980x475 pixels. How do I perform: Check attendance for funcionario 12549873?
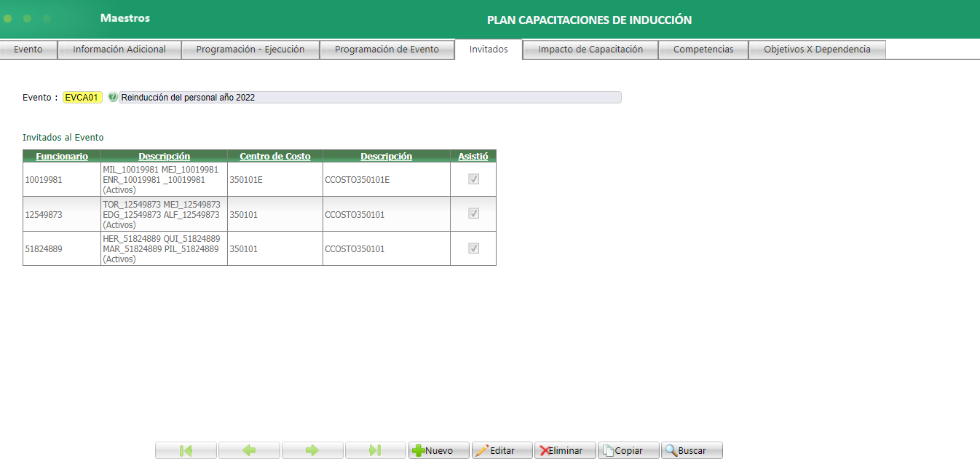point(473,213)
